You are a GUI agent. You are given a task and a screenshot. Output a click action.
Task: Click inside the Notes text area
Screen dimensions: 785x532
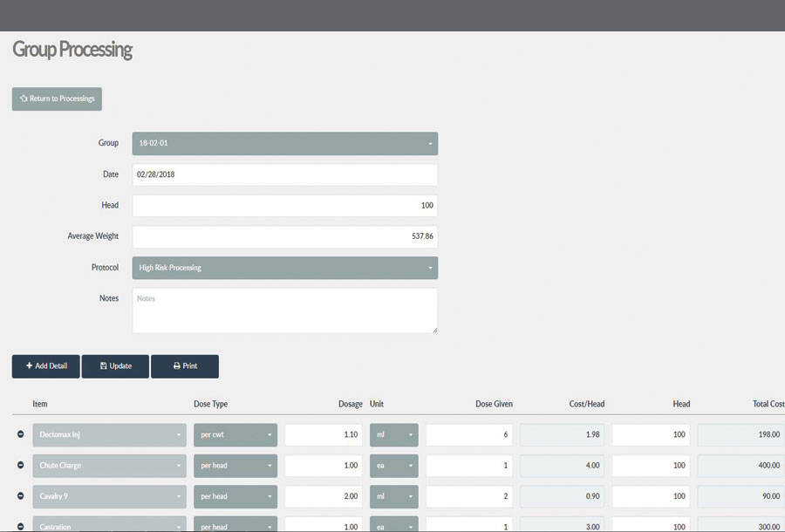[284, 310]
